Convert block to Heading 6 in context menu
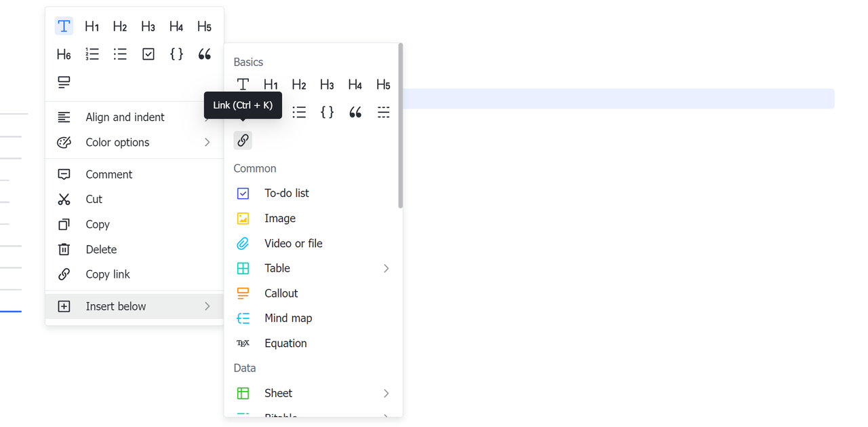Viewport: 868px width, 427px height. click(x=64, y=54)
